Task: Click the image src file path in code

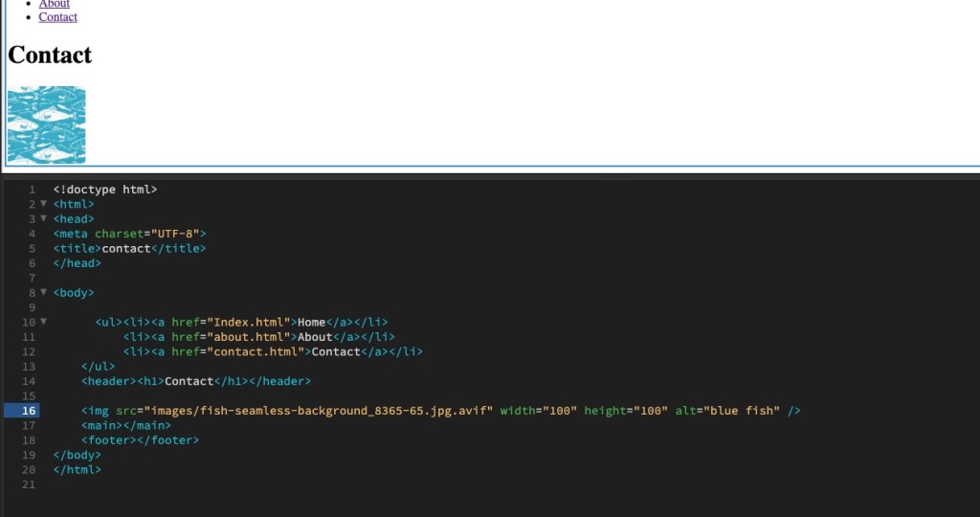Action: (318, 411)
